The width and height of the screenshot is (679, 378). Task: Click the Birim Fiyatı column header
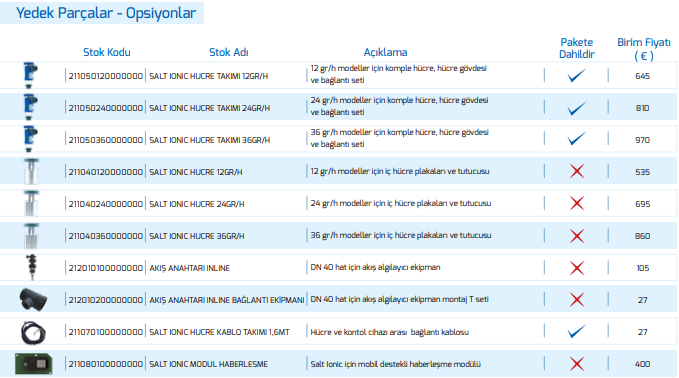(643, 48)
